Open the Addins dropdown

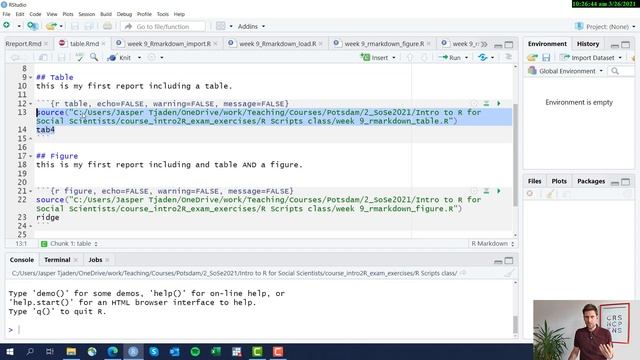(x=251, y=26)
